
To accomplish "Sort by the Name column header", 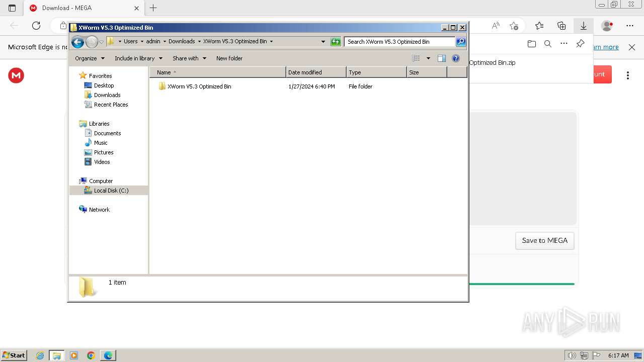I will coord(217,72).
